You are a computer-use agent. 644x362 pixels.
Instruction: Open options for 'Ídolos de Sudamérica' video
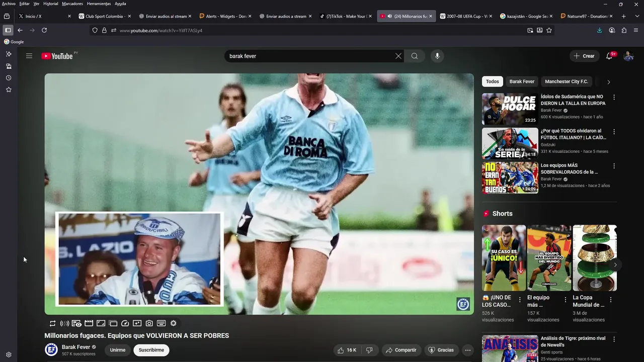coord(614,97)
